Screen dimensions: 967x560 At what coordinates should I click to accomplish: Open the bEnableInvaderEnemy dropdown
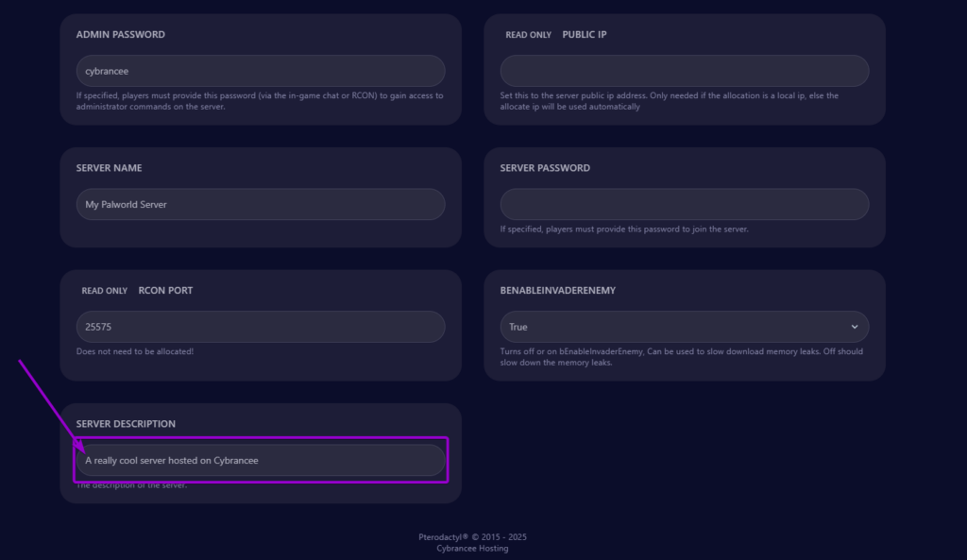685,327
